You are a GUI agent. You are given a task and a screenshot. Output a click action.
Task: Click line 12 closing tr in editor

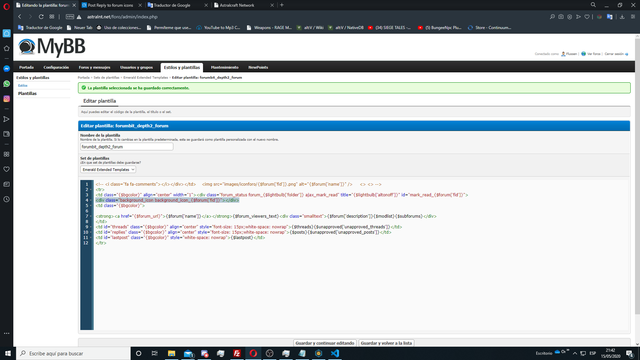click(x=101, y=243)
